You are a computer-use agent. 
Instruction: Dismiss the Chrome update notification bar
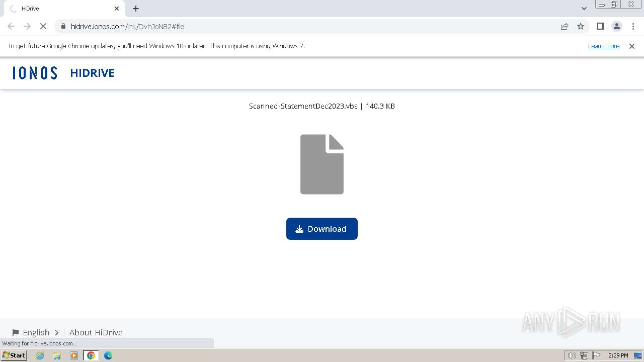(632, 46)
